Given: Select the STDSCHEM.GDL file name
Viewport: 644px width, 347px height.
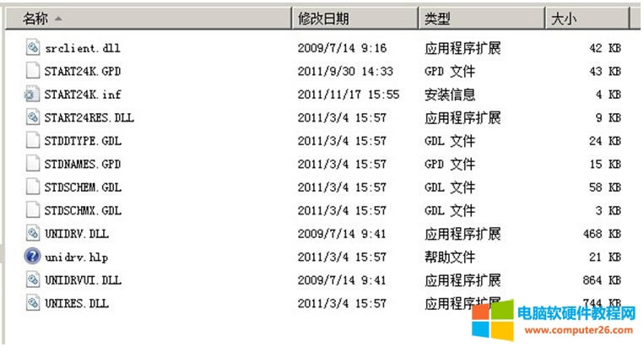Looking at the screenshot, I should 83,187.
